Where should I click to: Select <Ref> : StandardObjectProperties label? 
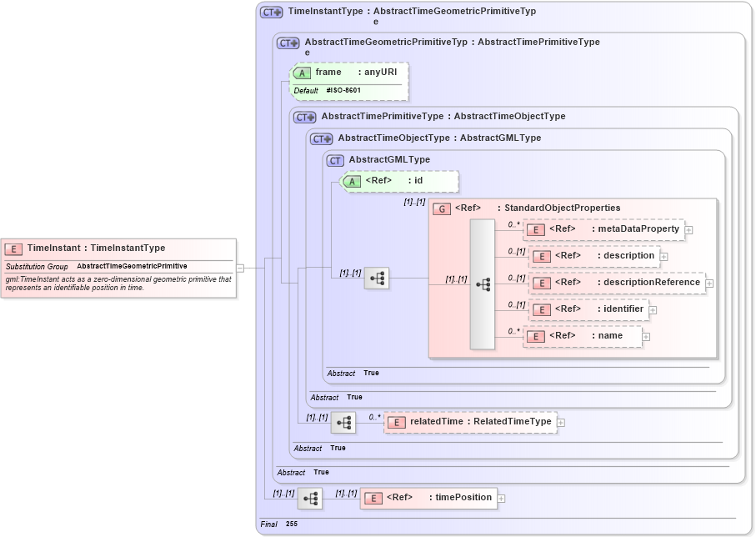538,208
